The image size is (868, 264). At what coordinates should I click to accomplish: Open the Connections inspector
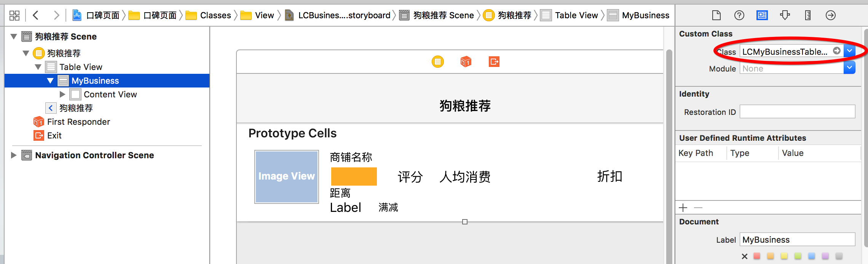click(830, 15)
